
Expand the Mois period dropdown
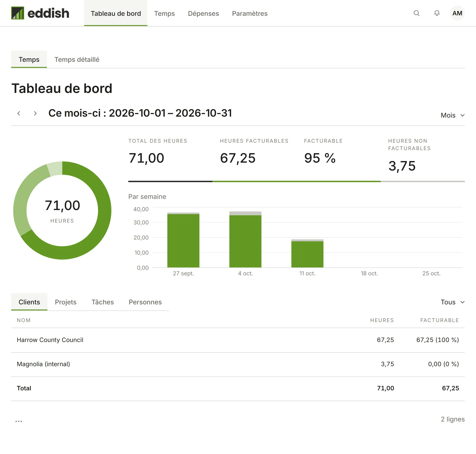pyautogui.click(x=452, y=115)
